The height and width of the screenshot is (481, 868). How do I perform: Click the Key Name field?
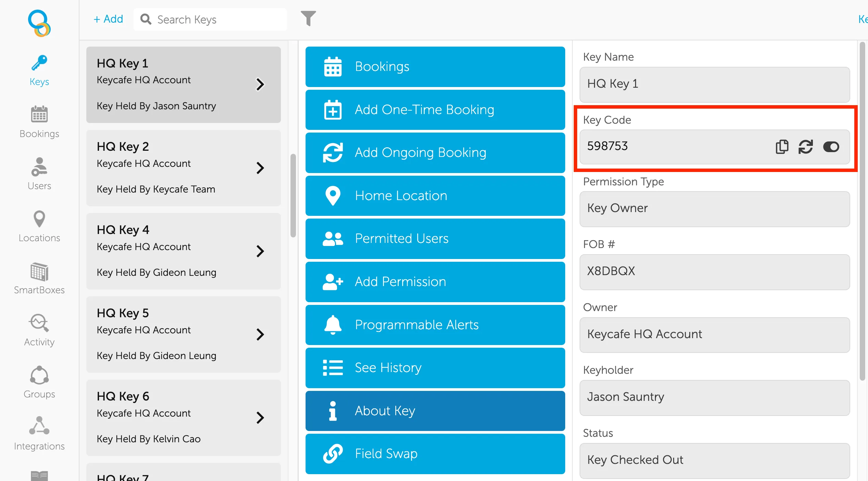(715, 84)
